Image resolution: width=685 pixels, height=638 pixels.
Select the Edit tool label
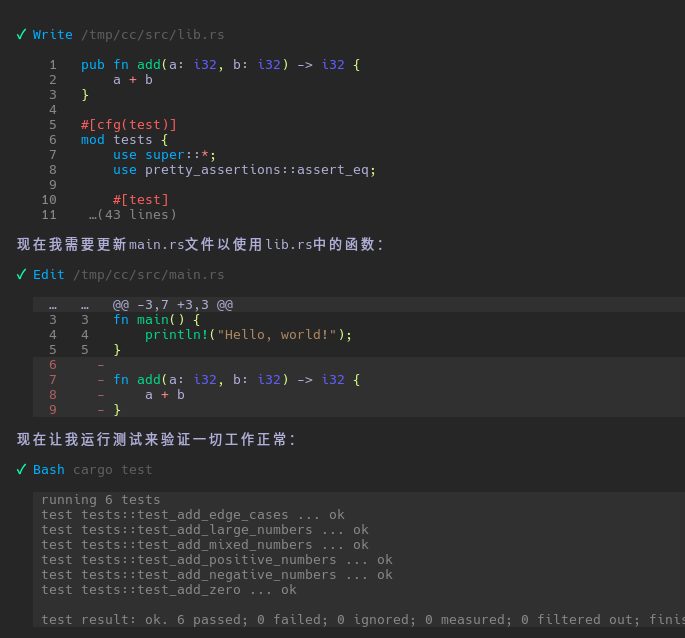pyautogui.click(x=49, y=275)
